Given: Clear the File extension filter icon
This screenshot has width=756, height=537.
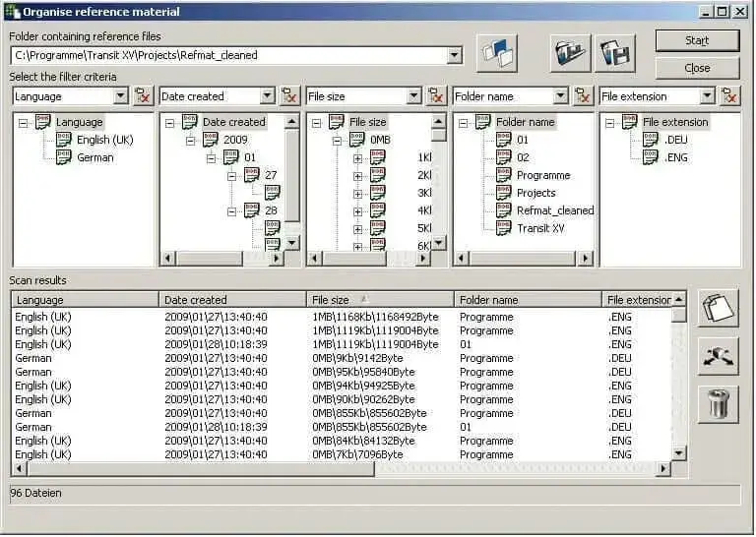Looking at the screenshot, I should pyautogui.click(x=729, y=96).
